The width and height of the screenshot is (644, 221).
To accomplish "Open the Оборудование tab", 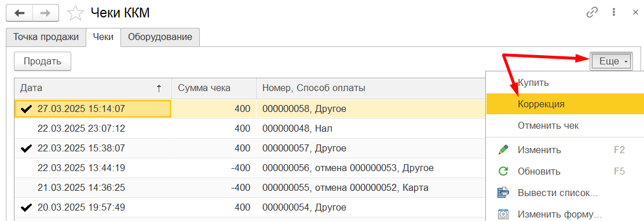I will tap(160, 37).
